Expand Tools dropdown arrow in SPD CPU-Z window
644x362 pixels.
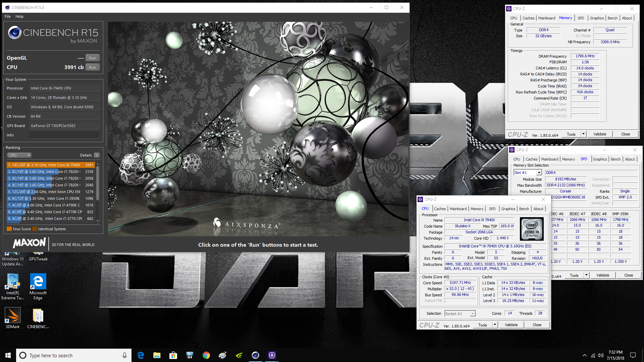coord(586,275)
